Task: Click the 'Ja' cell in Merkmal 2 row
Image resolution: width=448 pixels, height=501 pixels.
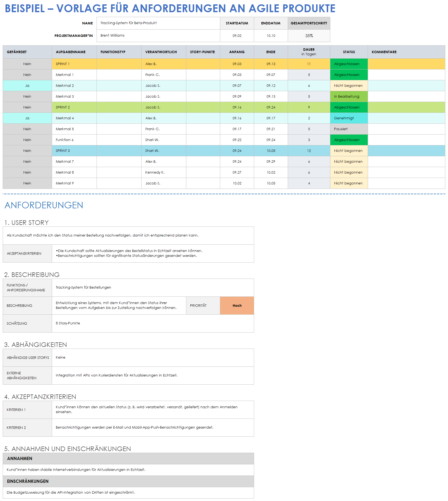Action: pyautogui.click(x=27, y=85)
